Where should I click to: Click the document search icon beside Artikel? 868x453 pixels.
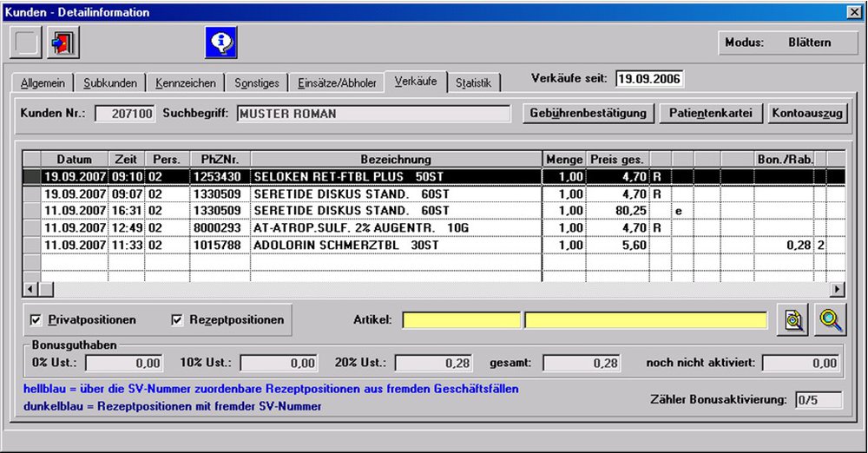point(792,320)
